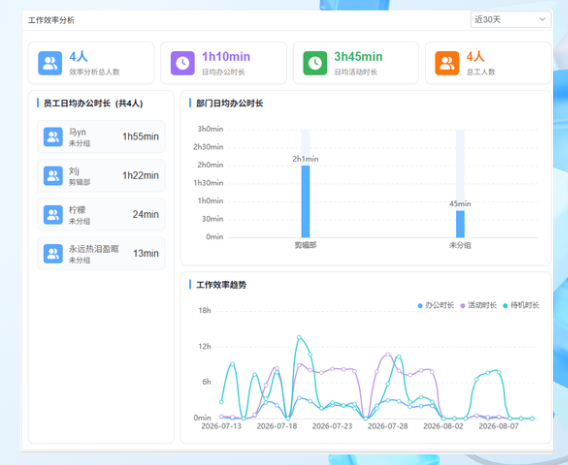The image size is (568, 465).
Task: Click the purple clock icon for 日均办公时长
Action: pos(183,63)
